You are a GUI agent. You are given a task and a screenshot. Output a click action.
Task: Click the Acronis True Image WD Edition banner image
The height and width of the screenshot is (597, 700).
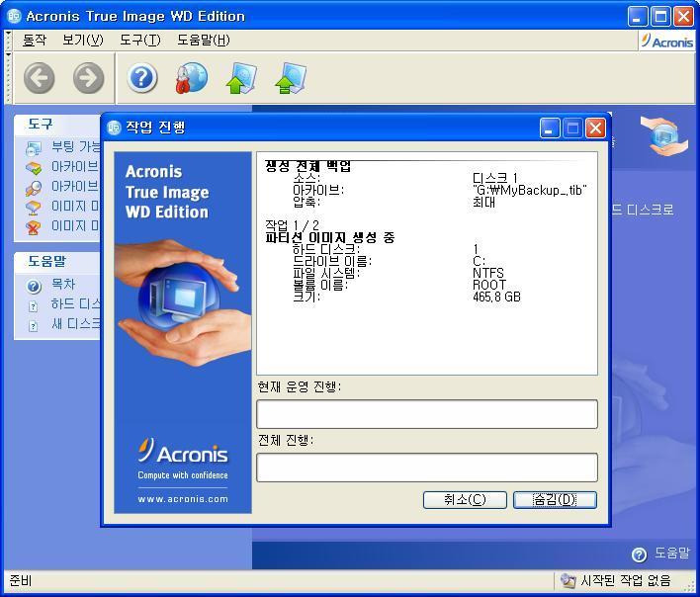pos(183,332)
